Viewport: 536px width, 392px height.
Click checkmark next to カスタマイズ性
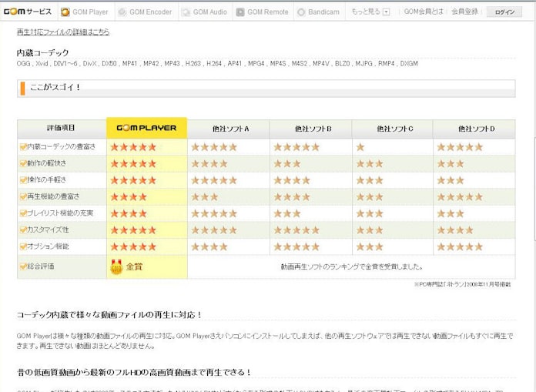click(x=23, y=230)
